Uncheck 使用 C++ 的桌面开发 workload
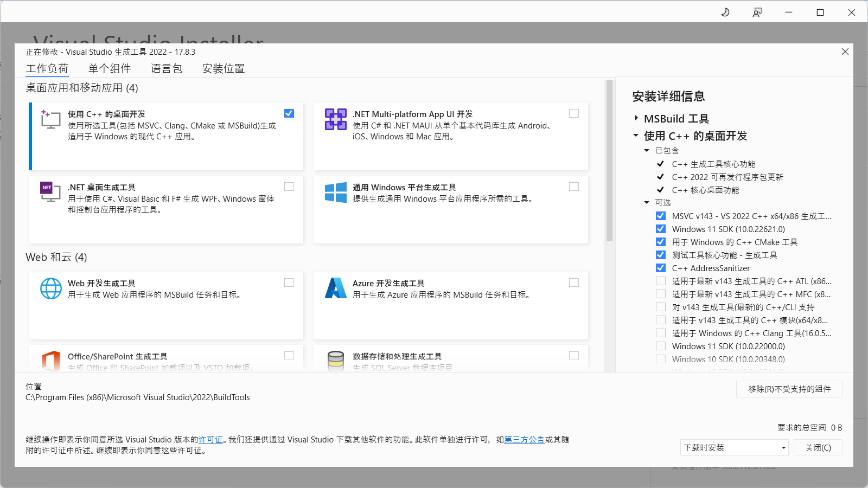This screenshot has width=868, height=488. pos(289,113)
